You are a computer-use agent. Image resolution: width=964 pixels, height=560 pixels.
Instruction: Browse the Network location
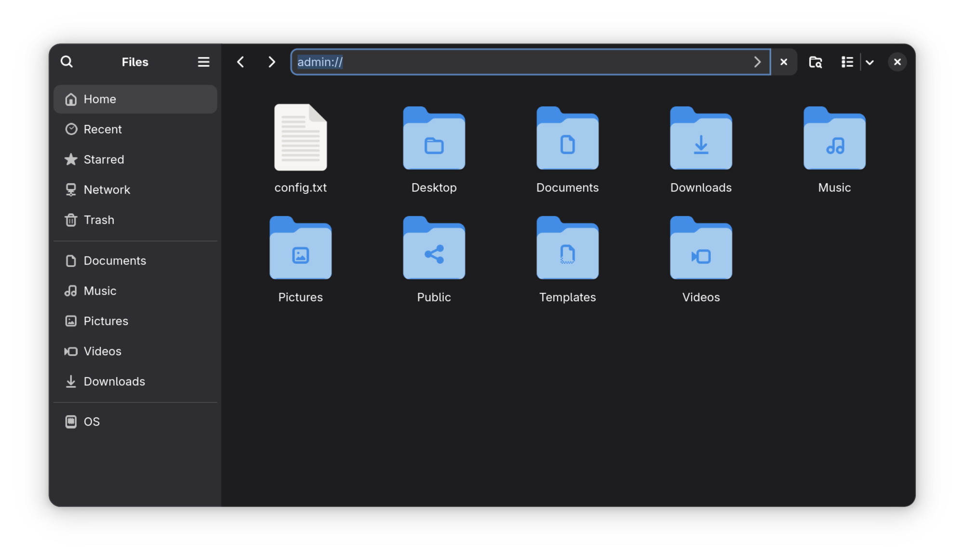107,189
